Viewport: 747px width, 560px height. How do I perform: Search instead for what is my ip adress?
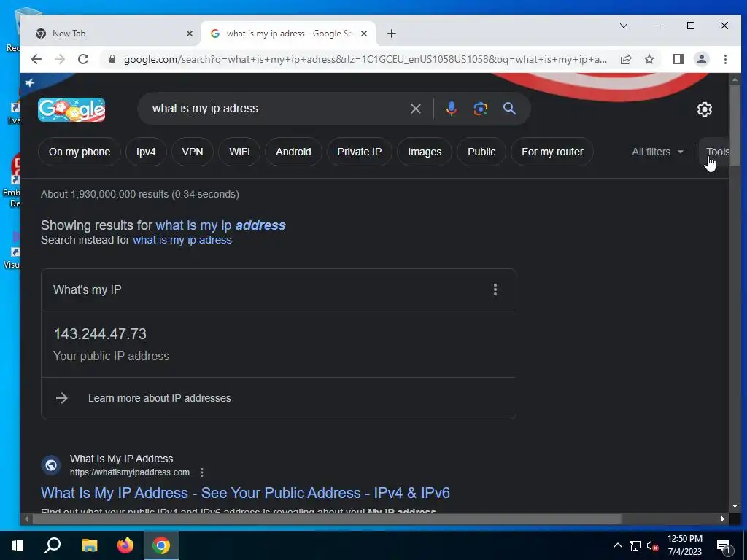[x=182, y=240]
